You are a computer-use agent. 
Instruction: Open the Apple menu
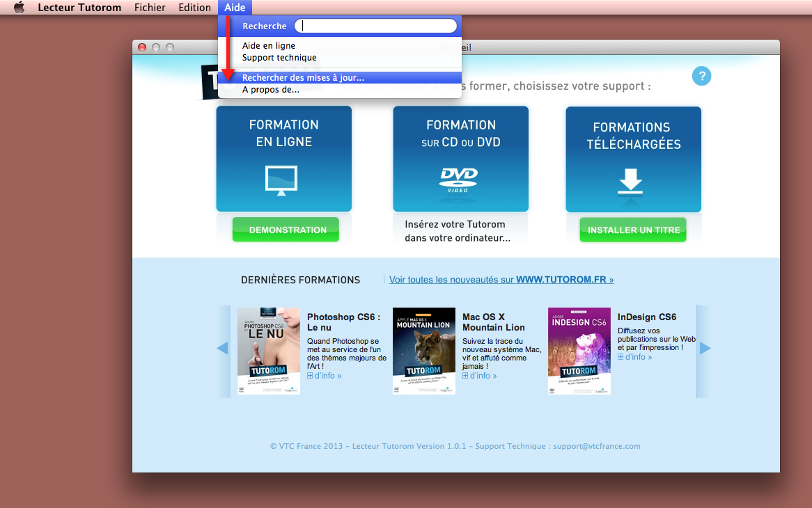(19, 7)
